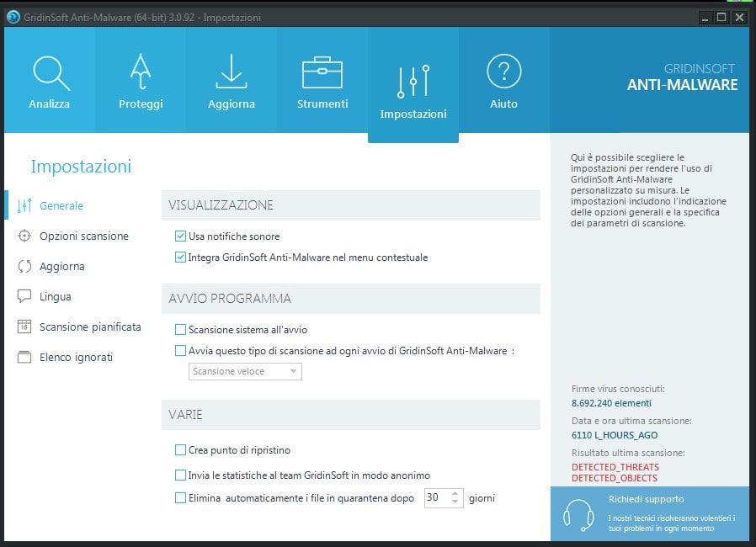Click the Lingua speech bubble icon
Viewport: 756px width, 547px height.
24,296
